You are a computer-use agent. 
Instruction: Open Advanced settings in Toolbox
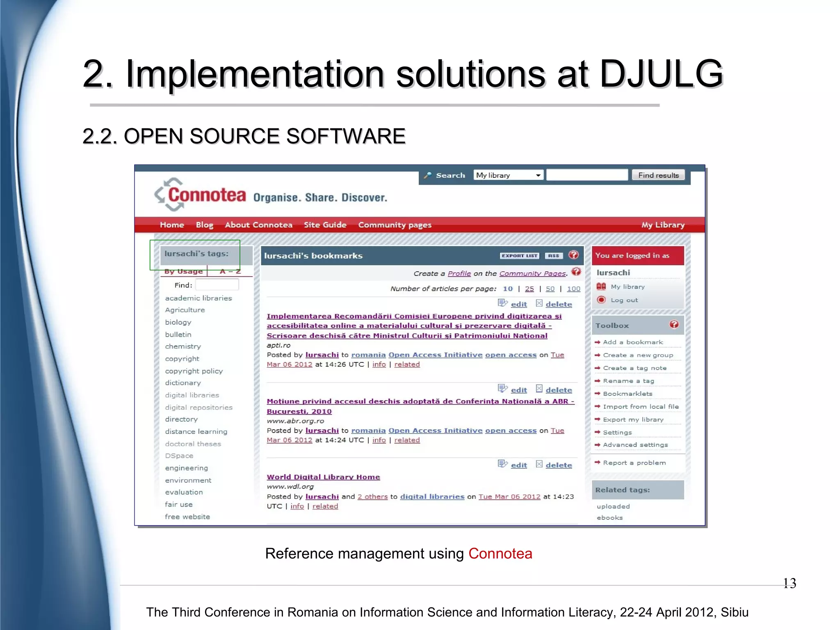point(635,445)
